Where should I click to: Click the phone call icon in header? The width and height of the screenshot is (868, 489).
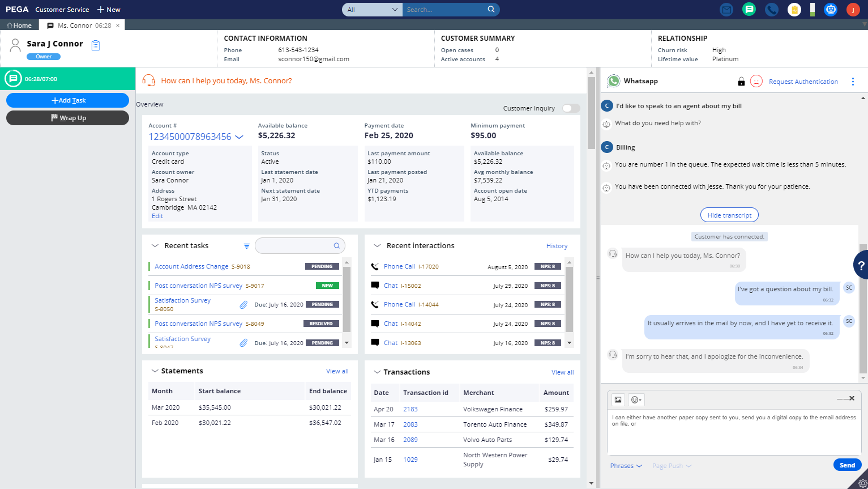[771, 10]
